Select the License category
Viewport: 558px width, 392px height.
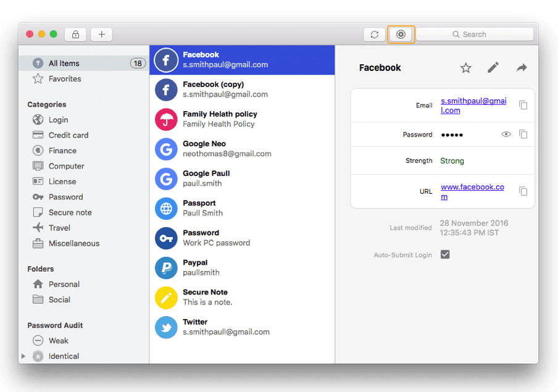[x=83, y=181]
